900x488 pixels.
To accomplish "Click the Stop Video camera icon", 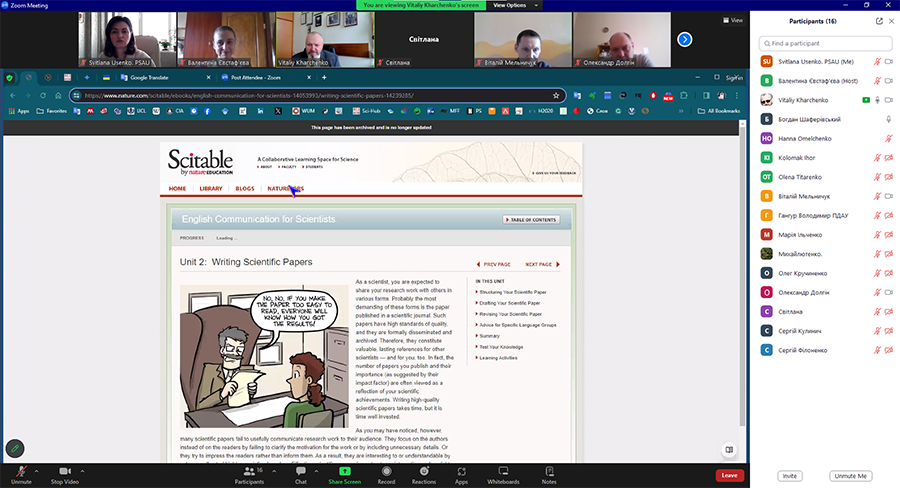I will (x=65, y=471).
